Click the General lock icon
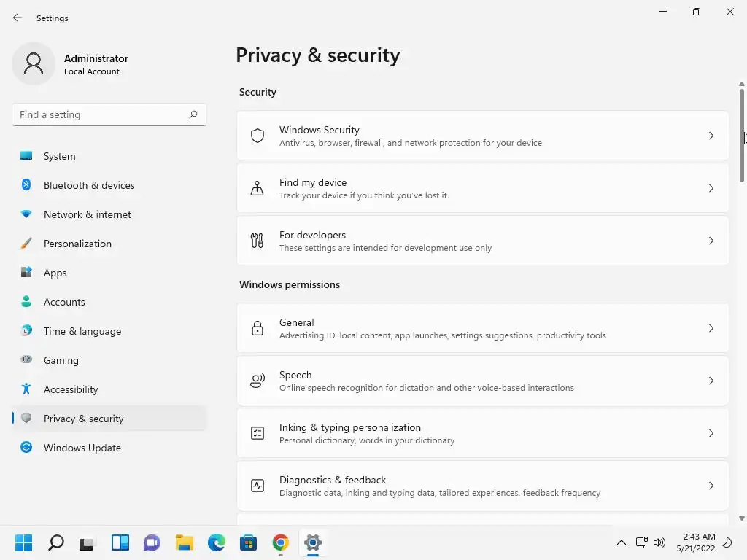This screenshot has height=560, width=747. (x=257, y=328)
